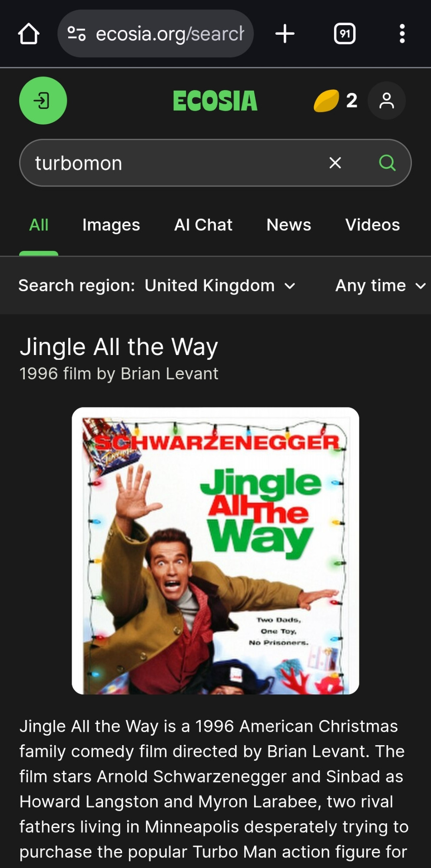Open the browser three-dot menu
The image size is (431, 868).
402,34
